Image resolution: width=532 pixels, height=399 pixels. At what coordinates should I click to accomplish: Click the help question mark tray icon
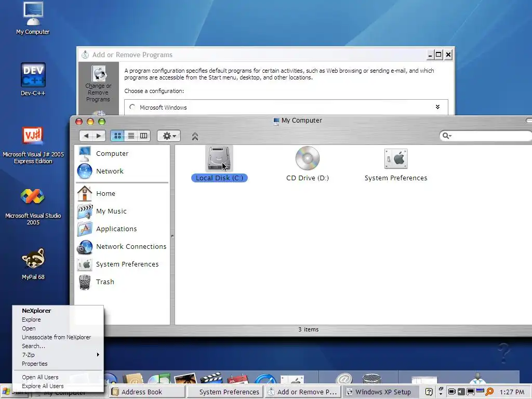(x=429, y=392)
